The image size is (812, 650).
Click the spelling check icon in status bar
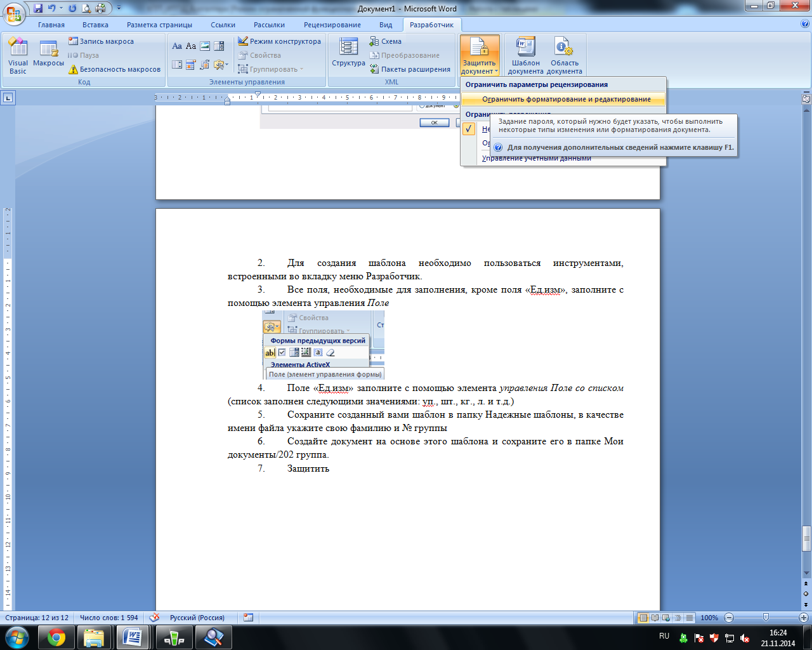[154, 618]
